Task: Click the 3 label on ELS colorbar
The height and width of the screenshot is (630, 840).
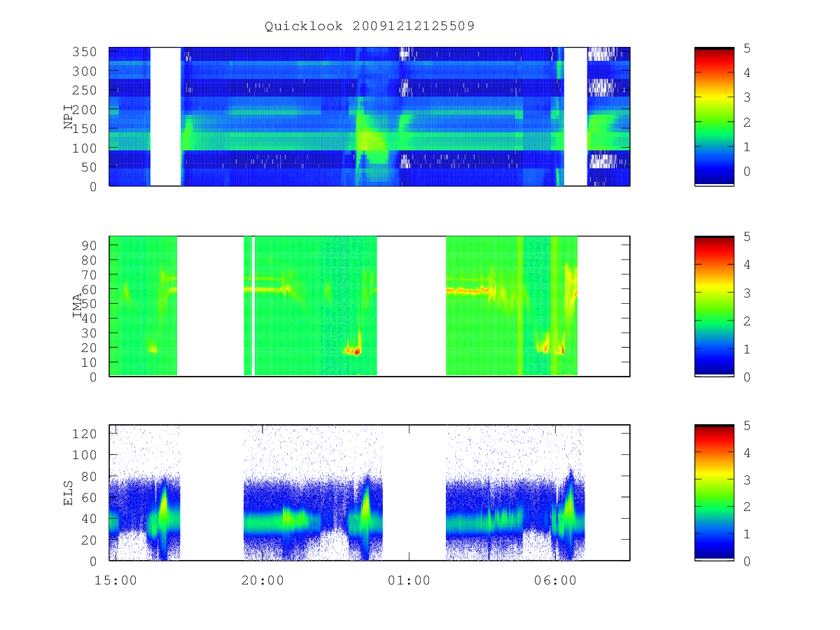Action: coord(747,479)
